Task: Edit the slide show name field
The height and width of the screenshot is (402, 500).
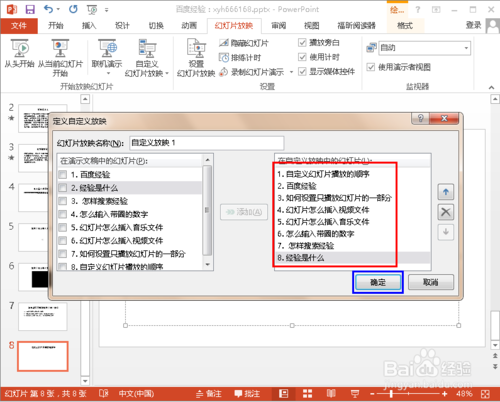Action: click(x=207, y=143)
